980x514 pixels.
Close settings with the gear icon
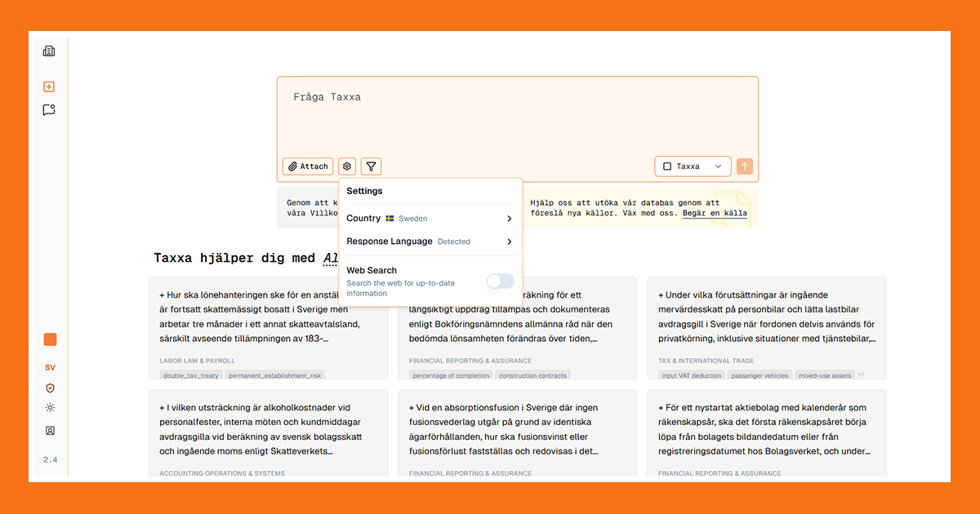pyautogui.click(x=347, y=166)
